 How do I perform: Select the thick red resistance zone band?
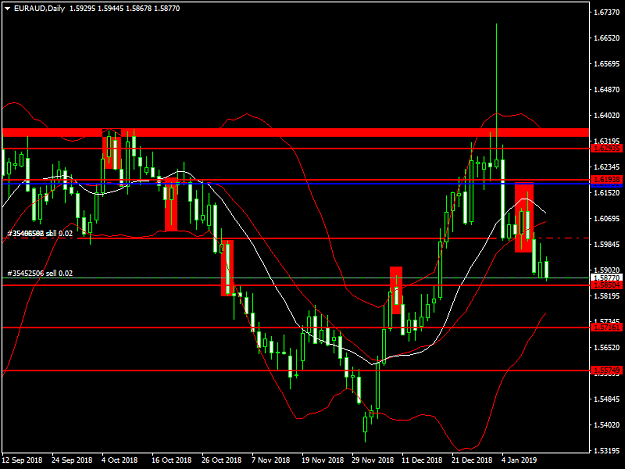(x=295, y=132)
